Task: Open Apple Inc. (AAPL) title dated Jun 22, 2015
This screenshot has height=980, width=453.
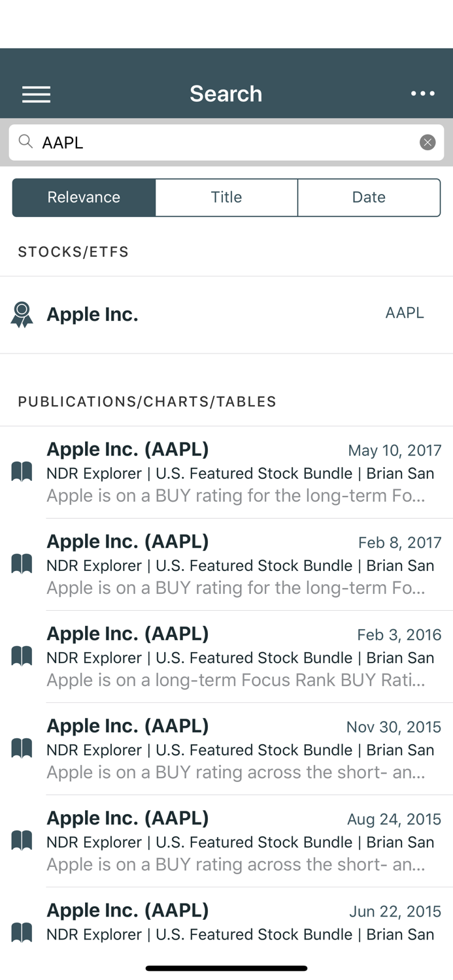Action: click(127, 910)
